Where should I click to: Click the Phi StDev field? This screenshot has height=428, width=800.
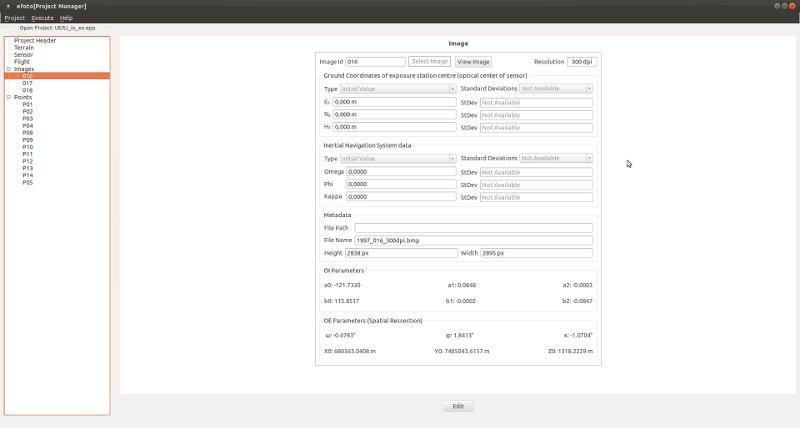pos(536,185)
